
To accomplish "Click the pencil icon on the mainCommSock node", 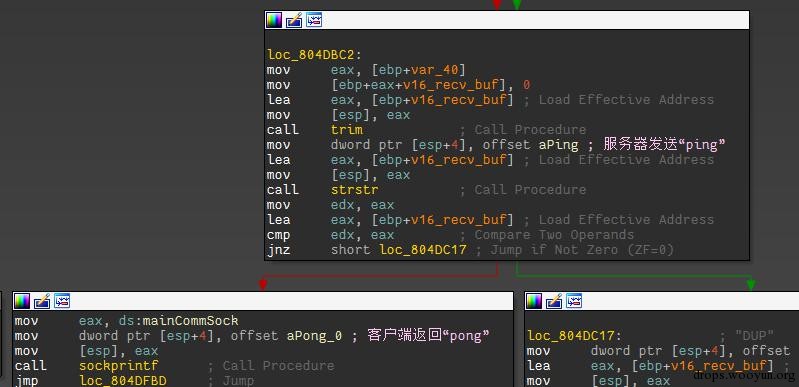I will [42, 301].
